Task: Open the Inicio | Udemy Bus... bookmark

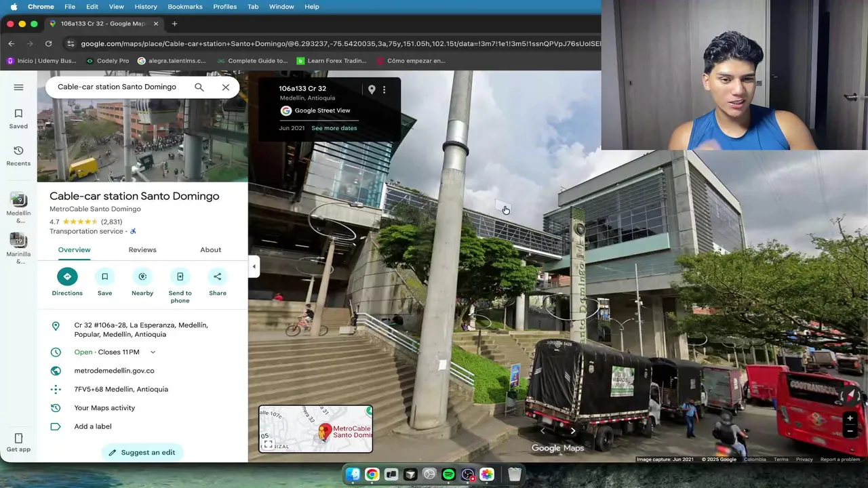Action: (41, 60)
